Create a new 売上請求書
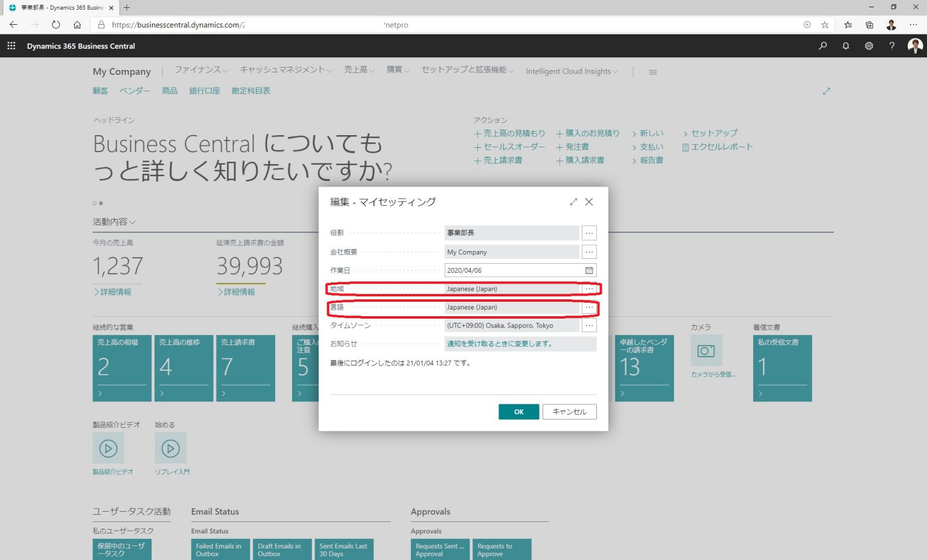The width and height of the screenshot is (927, 560). coord(499,161)
